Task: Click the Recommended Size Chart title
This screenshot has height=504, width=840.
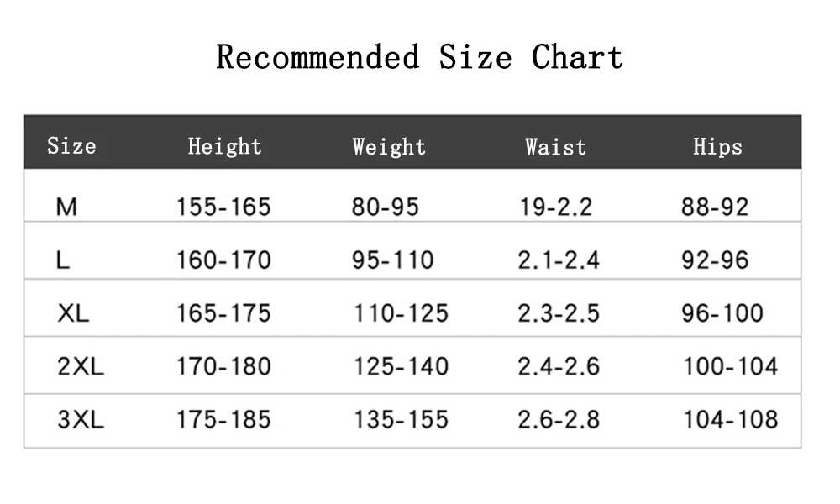Action: click(x=419, y=57)
